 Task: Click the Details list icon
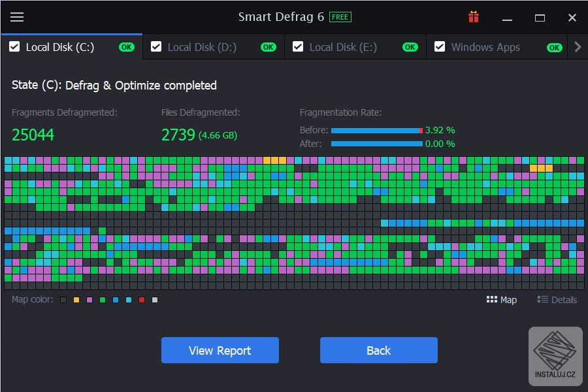(x=542, y=299)
